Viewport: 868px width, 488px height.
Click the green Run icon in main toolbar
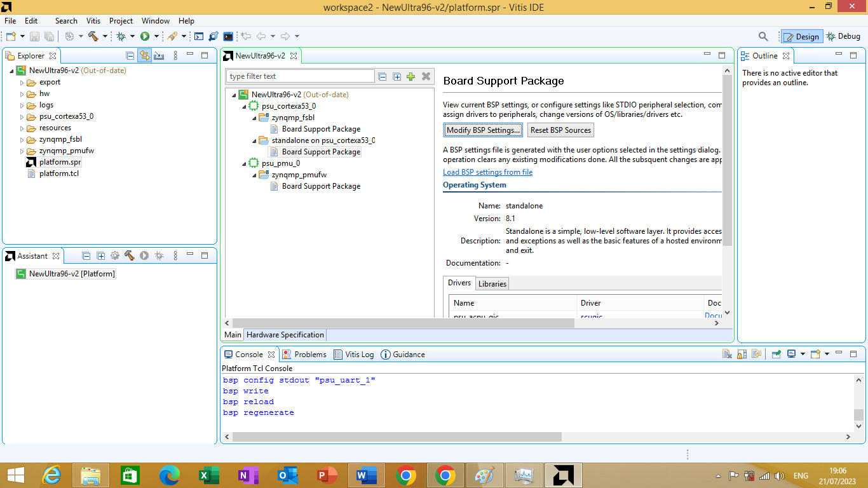[x=145, y=37]
